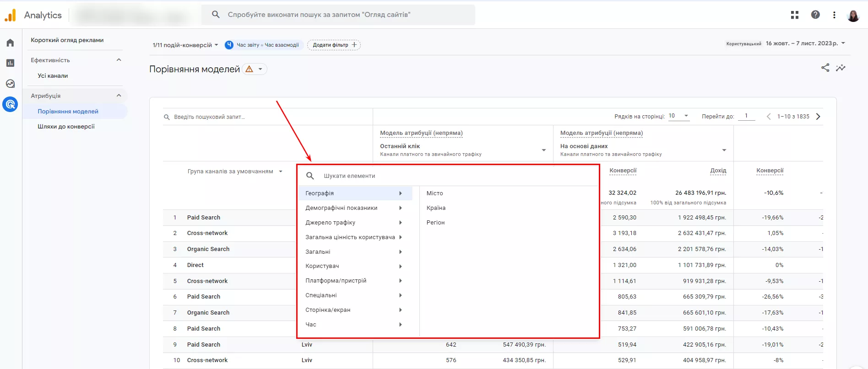Open the Google apps grid icon
This screenshot has width=868, height=369.
(795, 15)
